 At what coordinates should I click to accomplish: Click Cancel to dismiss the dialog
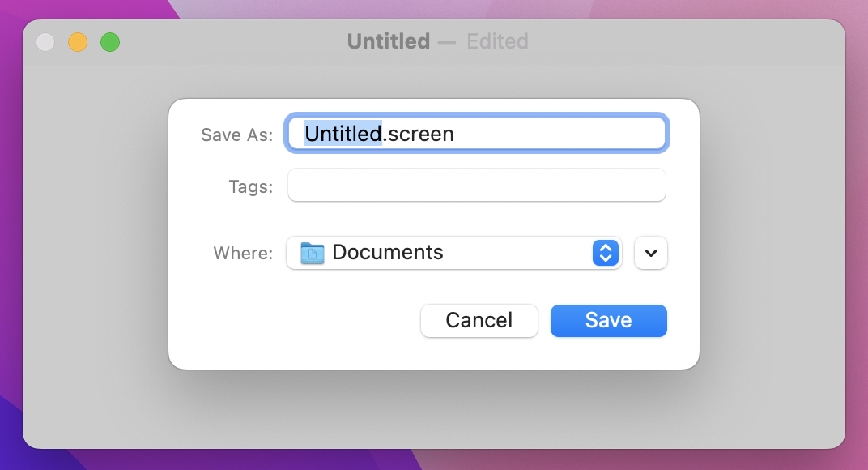[x=479, y=321]
